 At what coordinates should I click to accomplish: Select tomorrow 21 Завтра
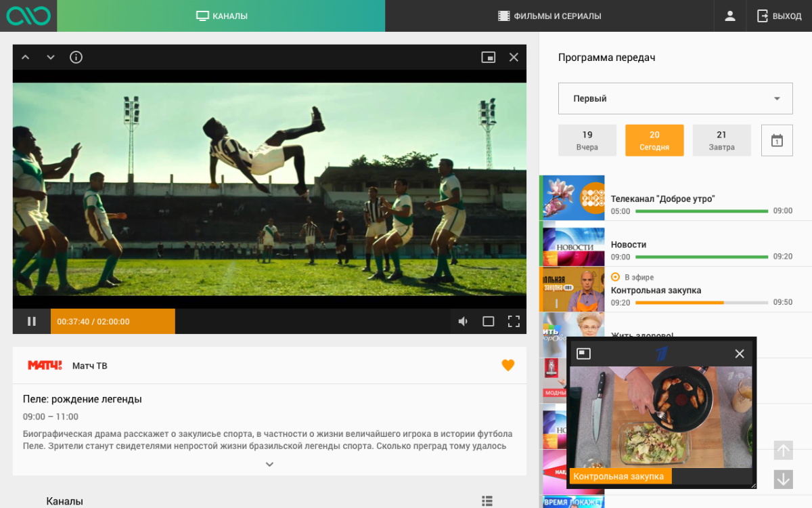pos(721,140)
